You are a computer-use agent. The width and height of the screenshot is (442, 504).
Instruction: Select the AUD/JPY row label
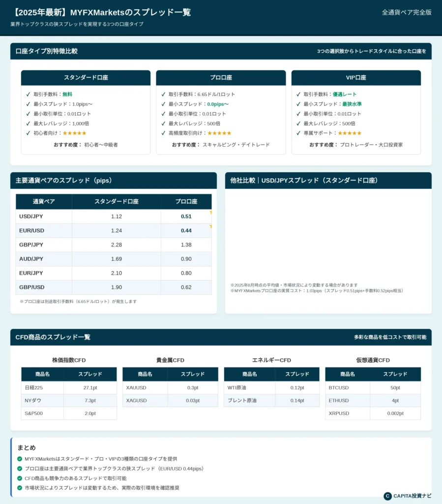[x=31, y=259]
